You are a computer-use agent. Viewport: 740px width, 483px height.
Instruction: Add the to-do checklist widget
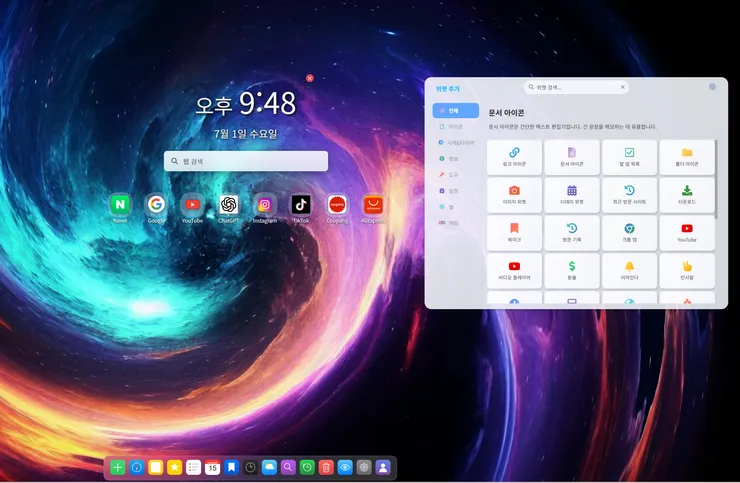click(629, 157)
